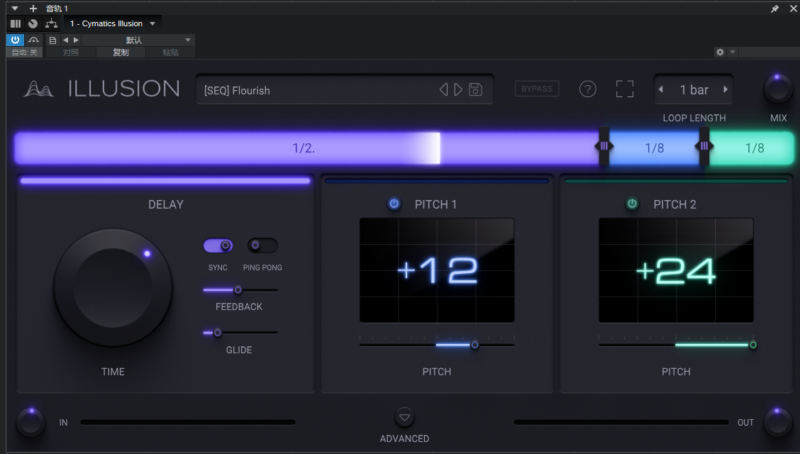
Task: Click the first segment divider handle
Action: 604,146
